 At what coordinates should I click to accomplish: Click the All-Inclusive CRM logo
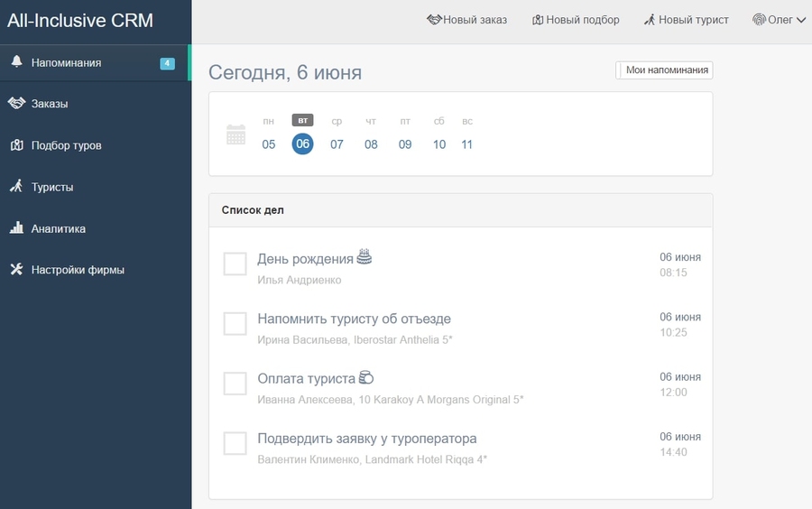pyautogui.click(x=80, y=21)
